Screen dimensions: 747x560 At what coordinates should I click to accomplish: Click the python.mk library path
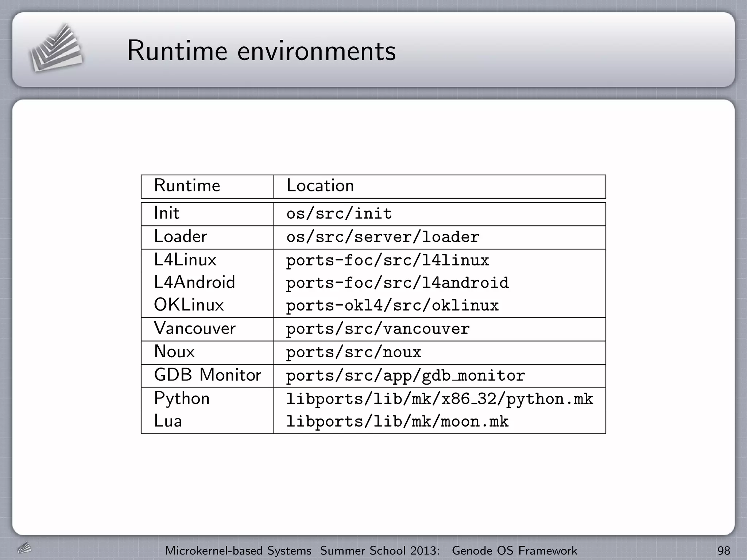click(439, 399)
